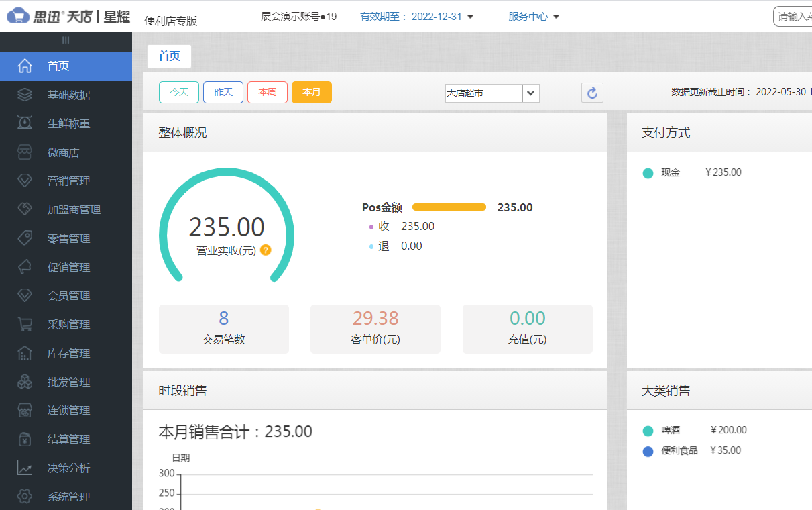
Task: Click the shop icon beside 微商店
Action: pyautogui.click(x=25, y=152)
